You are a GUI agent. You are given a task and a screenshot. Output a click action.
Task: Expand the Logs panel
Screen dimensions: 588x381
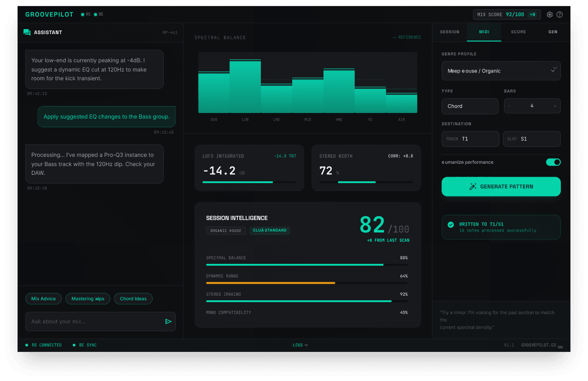(300, 345)
